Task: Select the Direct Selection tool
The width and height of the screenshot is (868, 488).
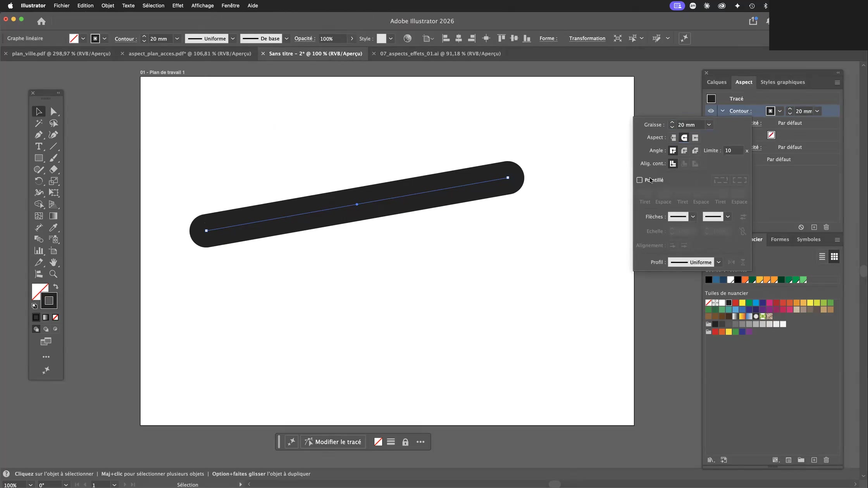Action: point(54,112)
